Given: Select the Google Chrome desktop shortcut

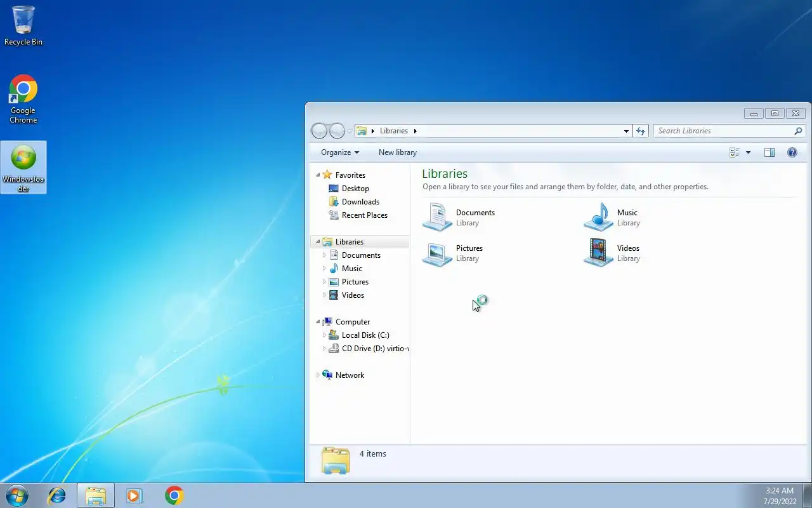Looking at the screenshot, I should [x=23, y=99].
